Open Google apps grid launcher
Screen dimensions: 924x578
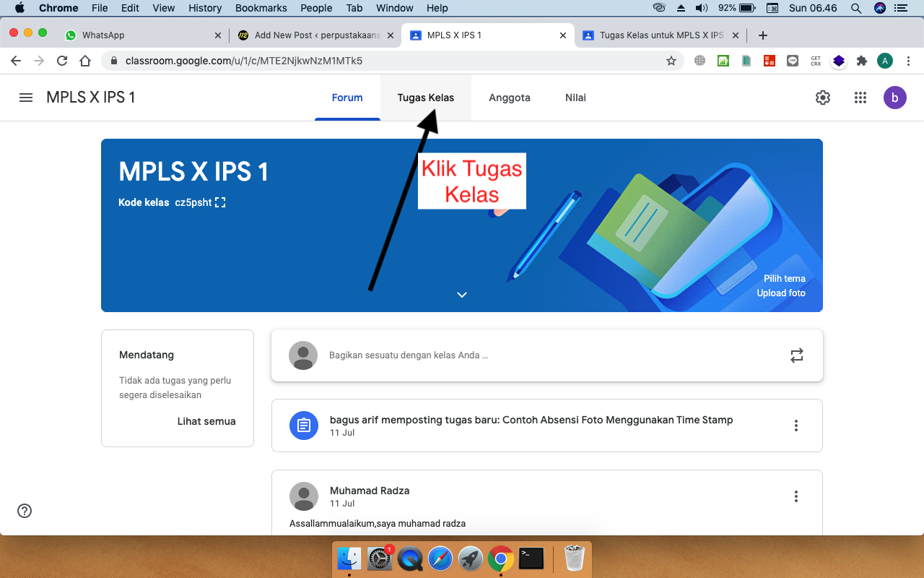[860, 98]
